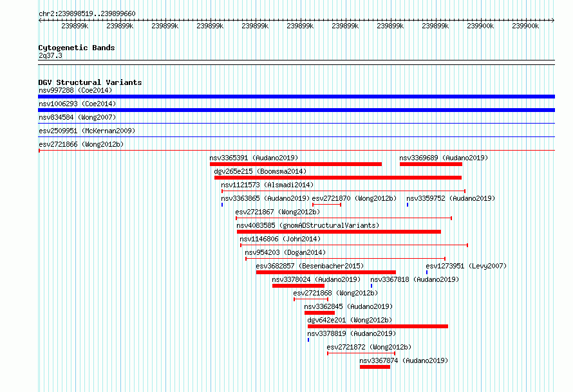Viewport: 573px width, 392px height.
Task: Click nsv3363865 (Audano2019) label
Action: pos(265,198)
